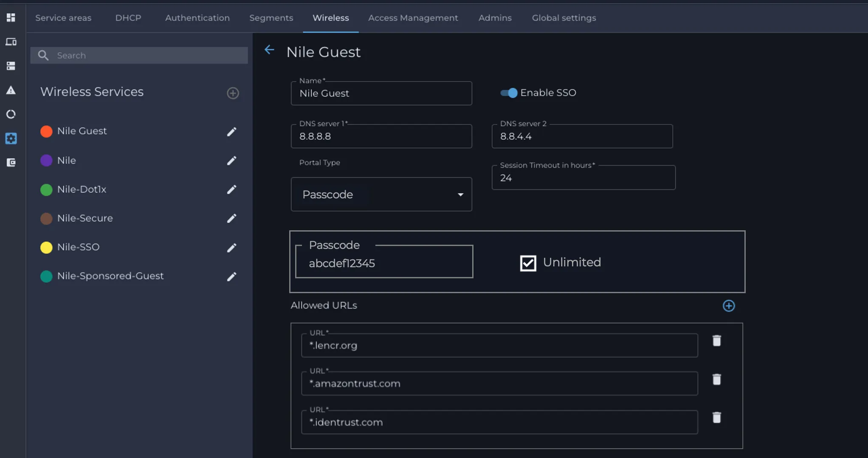Click the Name input field
Image resolution: width=868 pixels, height=458 pixels.
coord(381,93)
